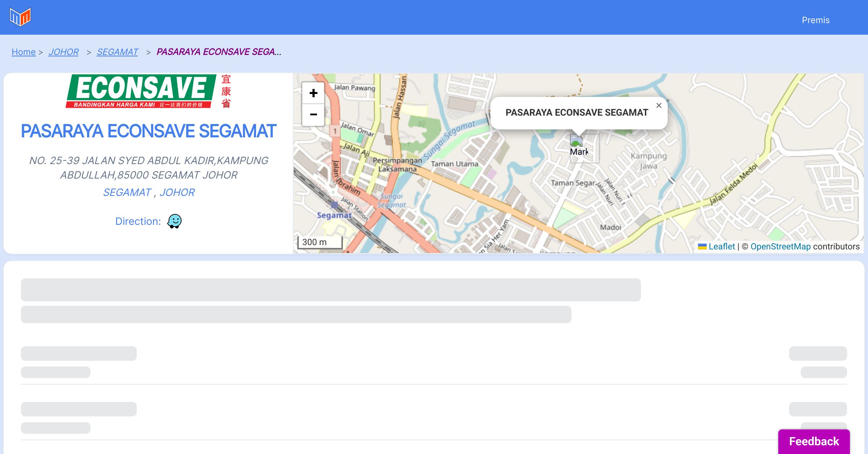Image resolution: width=868 pixels, height=454 pixels.
Task: Click the map popup title text
Action: click(x=576, y=112)
